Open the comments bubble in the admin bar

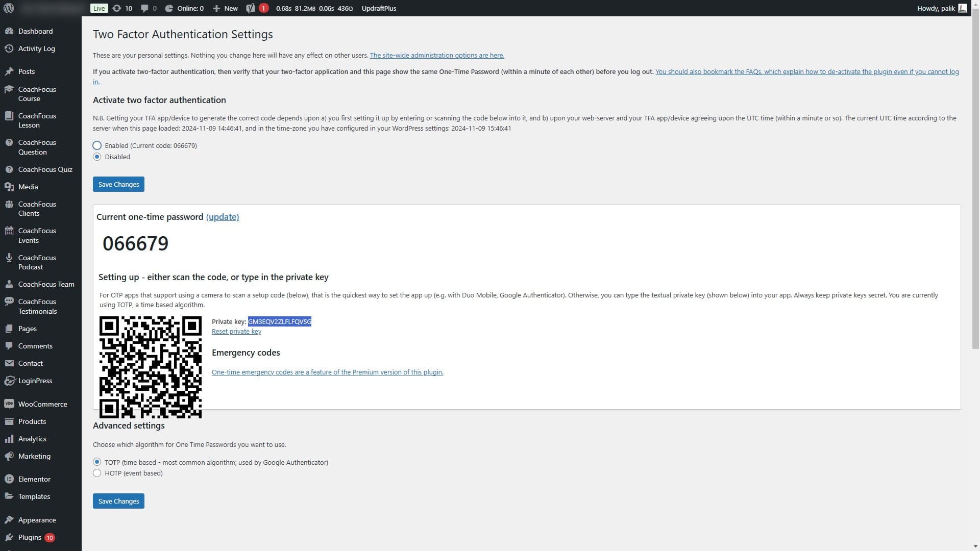pyautogui.click(x=148, y=8)
